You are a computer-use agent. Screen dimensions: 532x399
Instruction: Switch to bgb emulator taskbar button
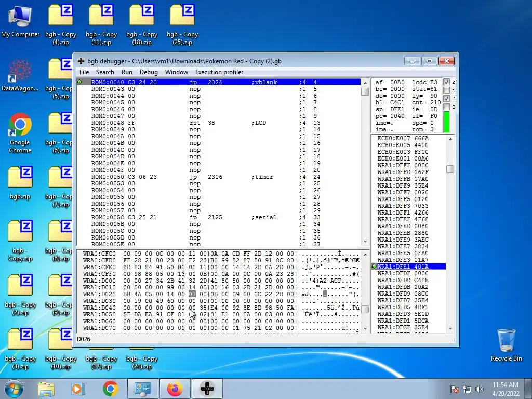click(207, 389)
